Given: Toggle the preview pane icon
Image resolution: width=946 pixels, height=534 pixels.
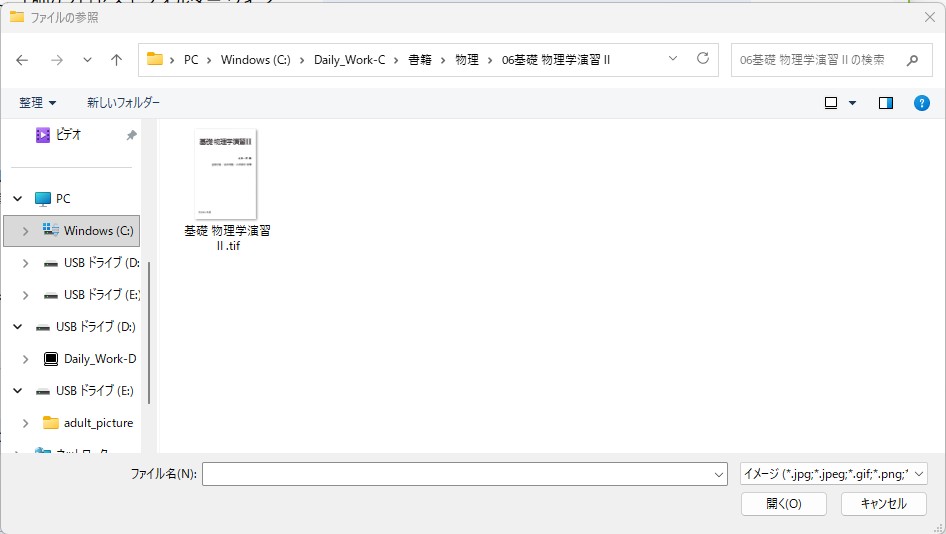Looking at the screenshot, I should tap(885, 103).
